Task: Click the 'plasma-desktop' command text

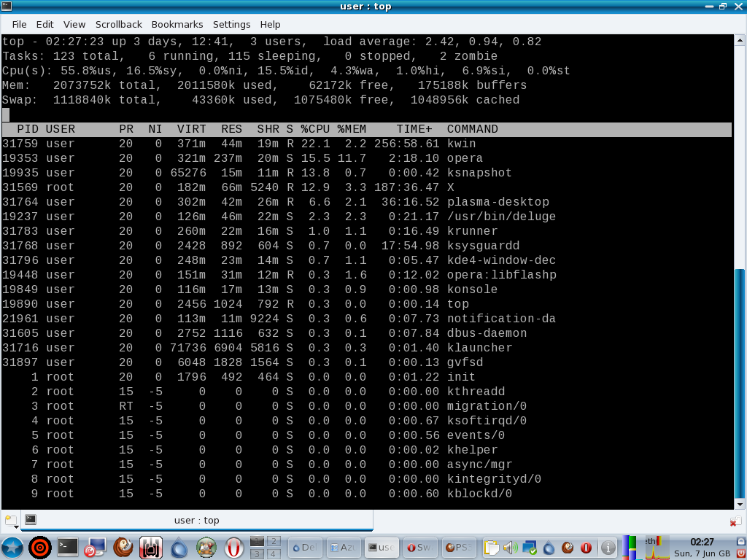Action: pyautogui.click(x=498, y=202)
